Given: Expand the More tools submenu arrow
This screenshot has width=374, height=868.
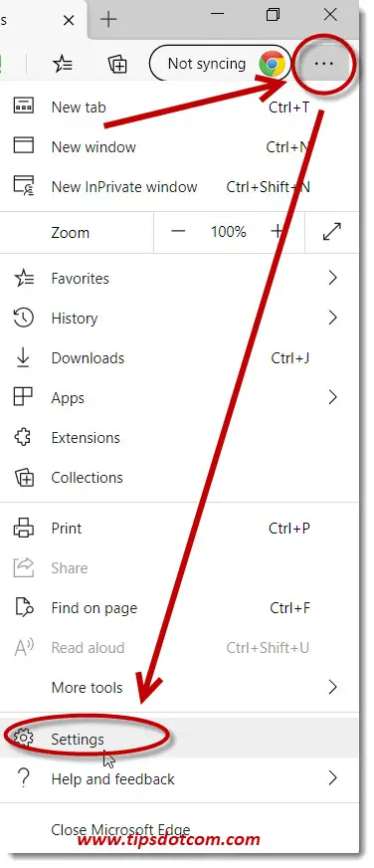Looking at the screenshot, I should point(332,687).
